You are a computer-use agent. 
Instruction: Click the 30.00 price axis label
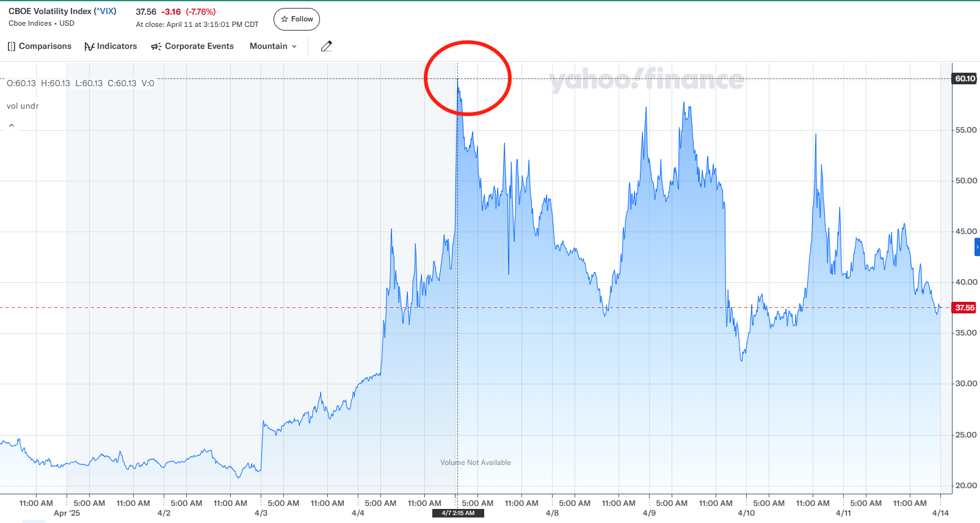(966, 384)
